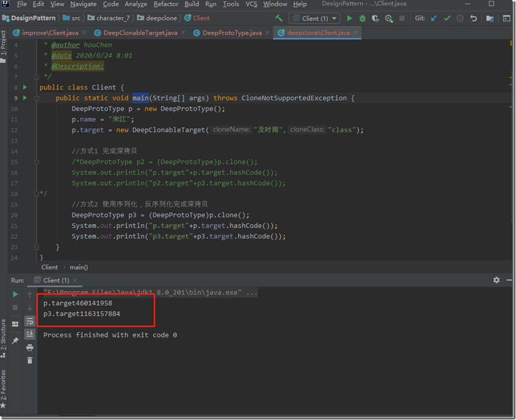Click the Git commit checkmark icon
The width and height of the screenshot is (516, 420).
point(447,18)
